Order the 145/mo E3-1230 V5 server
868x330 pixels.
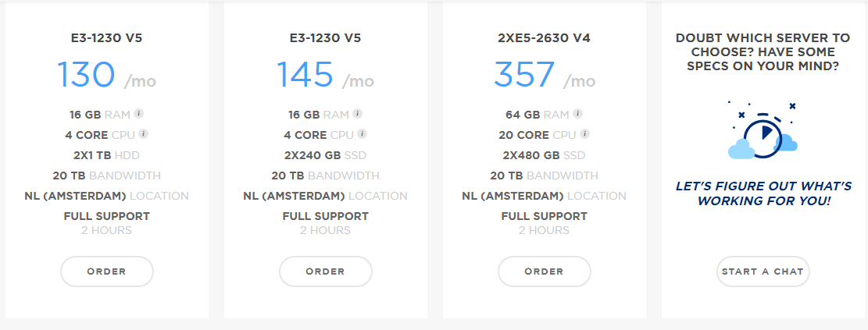click(326, 271)
